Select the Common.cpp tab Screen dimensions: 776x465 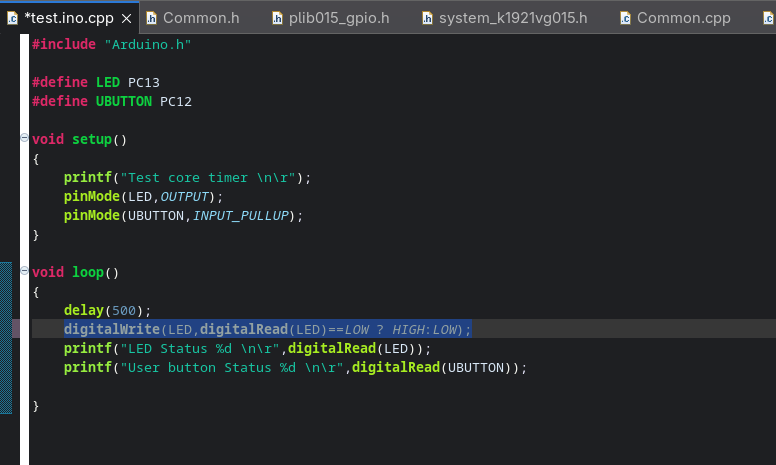683,18
